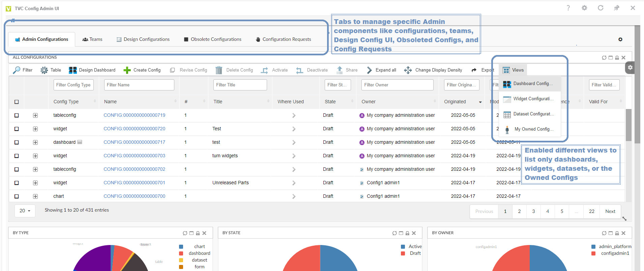The image size is (644, 271).
Task: Click the gear icon right of tabs
Action: pos(620,39)
